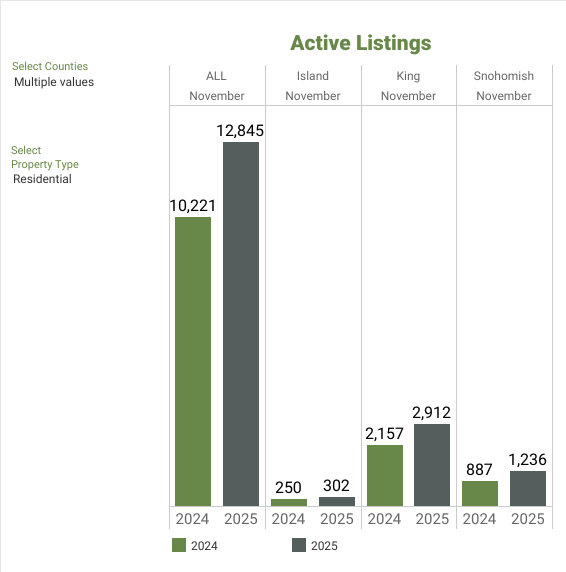Click the 2024 axis label under King
Image resolution: width=566 pixels, height=572 pixels.
(384, 519)
